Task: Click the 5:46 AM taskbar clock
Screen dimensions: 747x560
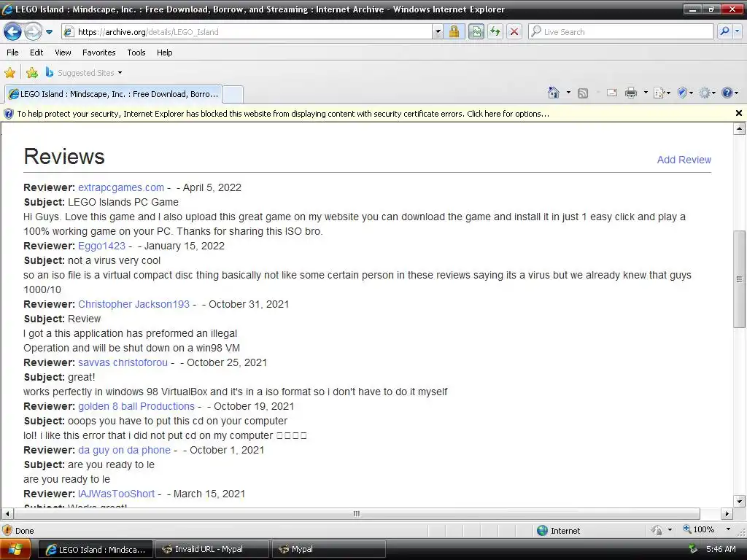Action: (721, 550)
